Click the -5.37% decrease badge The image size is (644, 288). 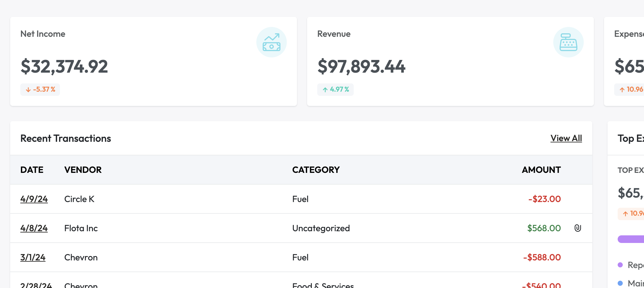coord(40,89)
